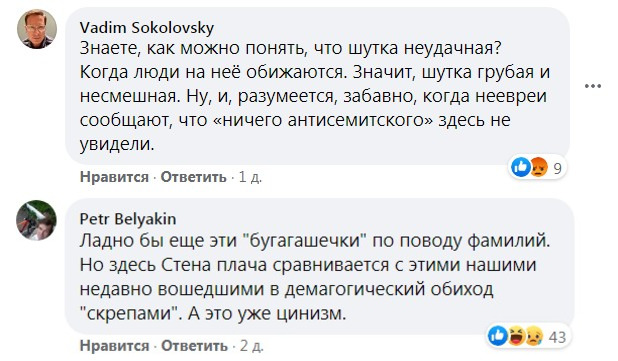
Task: Reply to Vadim's comment via Ответить
Action: point(194,177)
